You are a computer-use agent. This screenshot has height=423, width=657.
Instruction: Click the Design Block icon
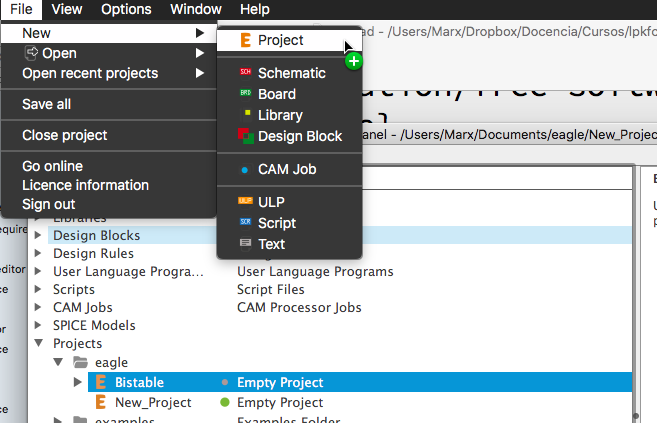coord(245,136)
